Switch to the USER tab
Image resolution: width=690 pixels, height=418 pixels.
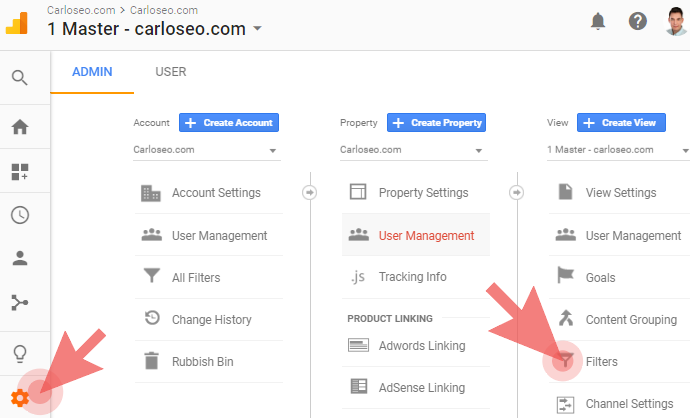pos(170,72)
